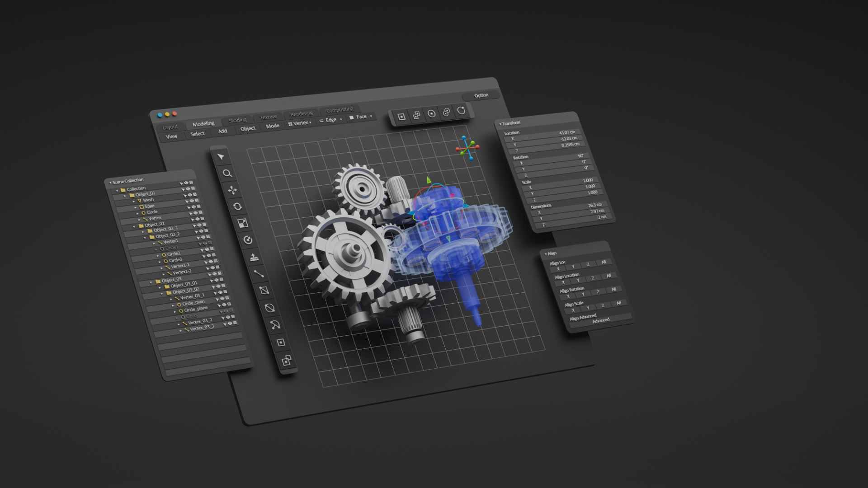Toggle visibility of Vertex_03_3
Viewport: 868px width, 488px height.
(230, 324)
